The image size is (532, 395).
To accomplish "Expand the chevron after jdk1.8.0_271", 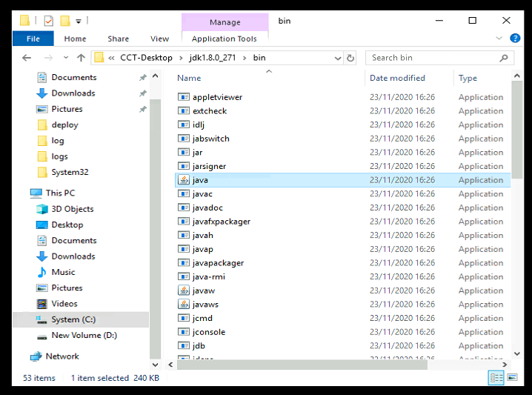I will tap(245, 58).
